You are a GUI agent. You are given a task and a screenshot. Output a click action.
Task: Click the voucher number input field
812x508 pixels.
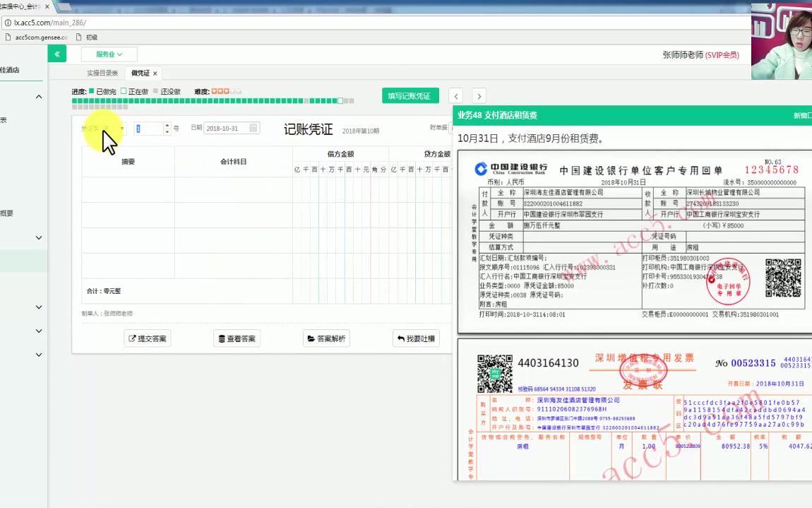point(148,129)
